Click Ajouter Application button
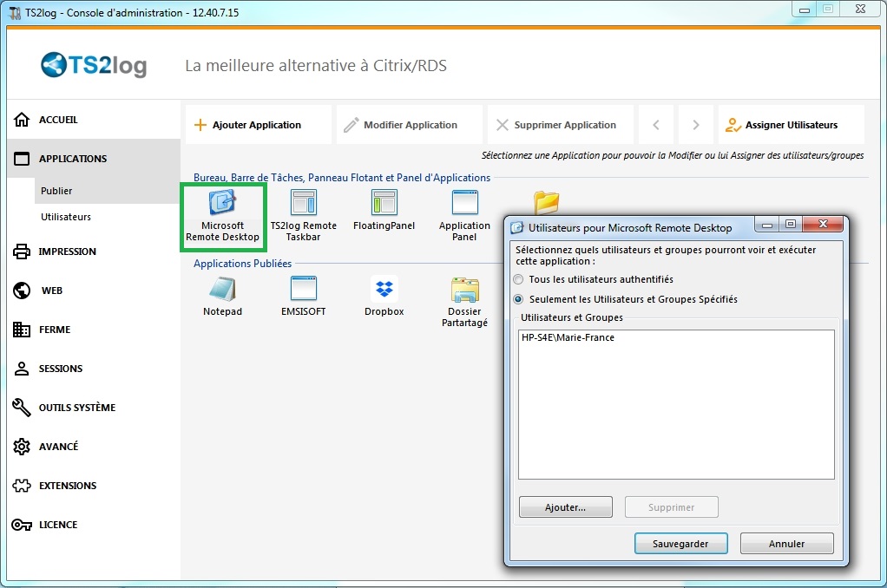The width and height of the screenshot is (887, 588). [x=259, y=125]
